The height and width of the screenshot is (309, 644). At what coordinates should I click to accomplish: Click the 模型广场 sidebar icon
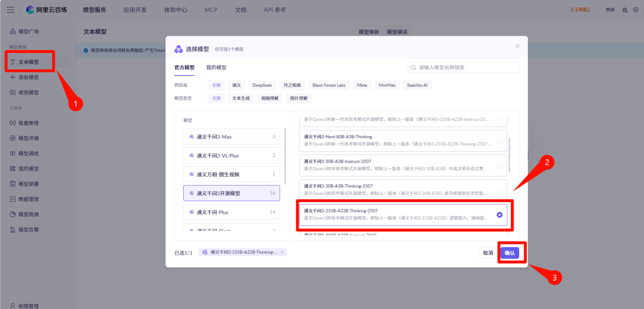pyautogui.click(x=13, y=31)
